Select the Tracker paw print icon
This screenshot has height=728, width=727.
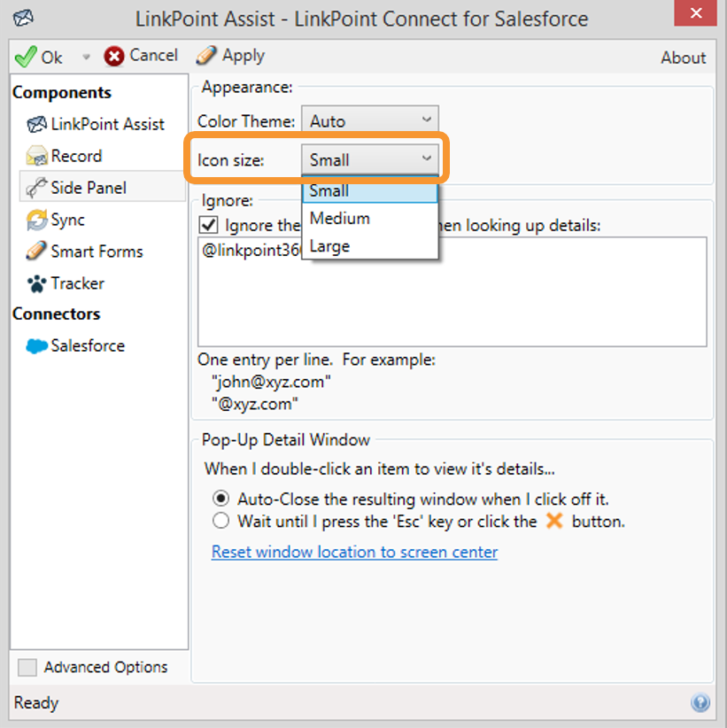pos(36,283)
